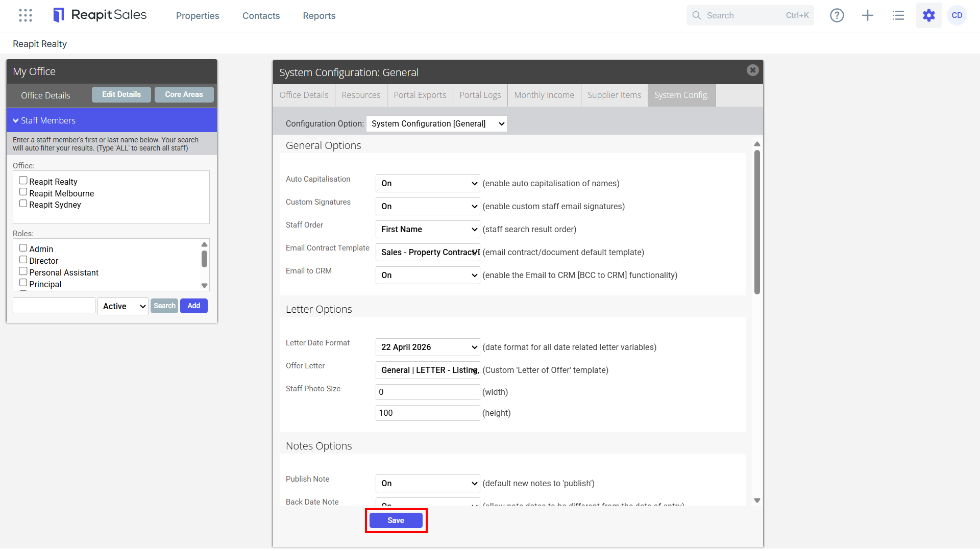Click the Roles list scrollbar thumb
980x551 pixels.
tap(204, 259)
